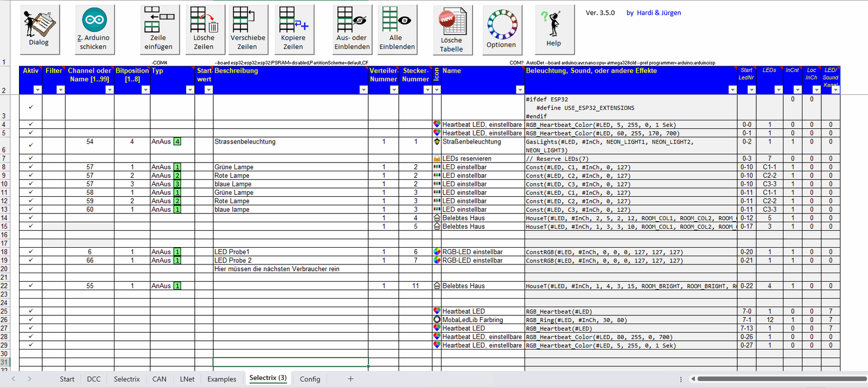This screenshot has width=868, height=388.
Task: Switch to the DCC sheet tab
Action: tap(94, 379)
